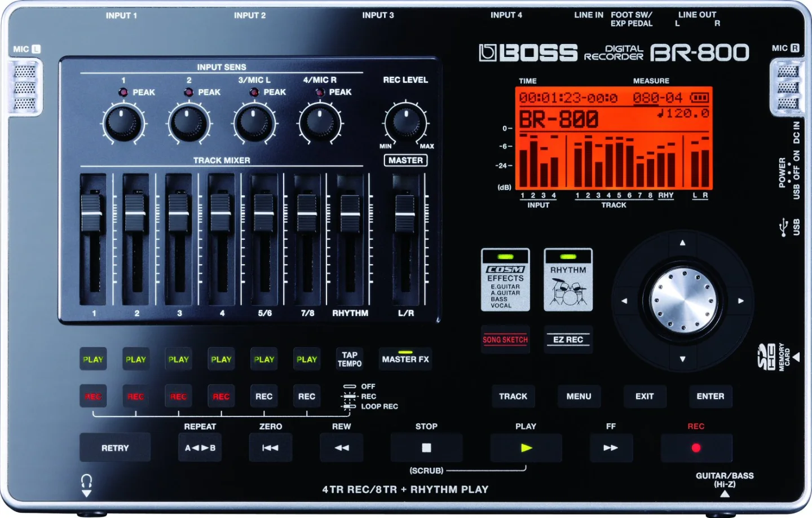Open the MENU button
Viewport: 812px width, 518px height.
579,396
